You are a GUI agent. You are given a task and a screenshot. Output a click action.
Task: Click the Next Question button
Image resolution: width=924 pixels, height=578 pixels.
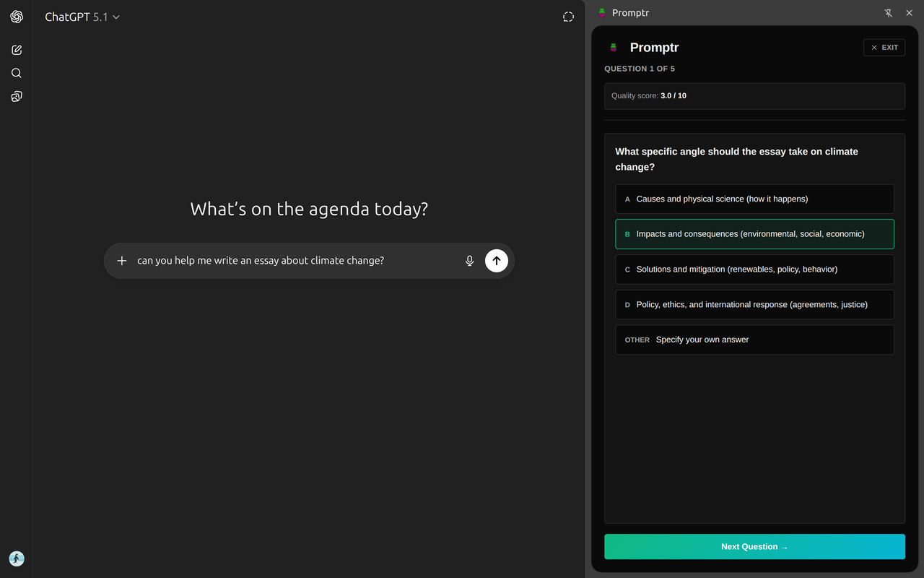click(754, 547)
